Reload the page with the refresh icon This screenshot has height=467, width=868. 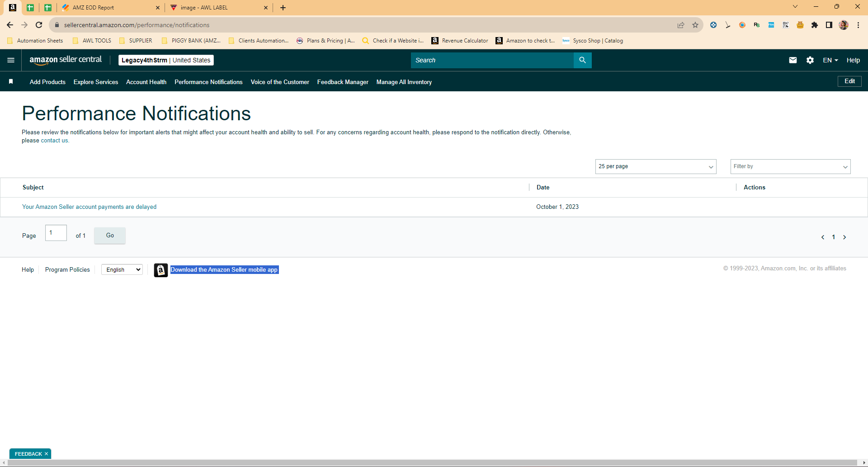[x=39, y=25]
